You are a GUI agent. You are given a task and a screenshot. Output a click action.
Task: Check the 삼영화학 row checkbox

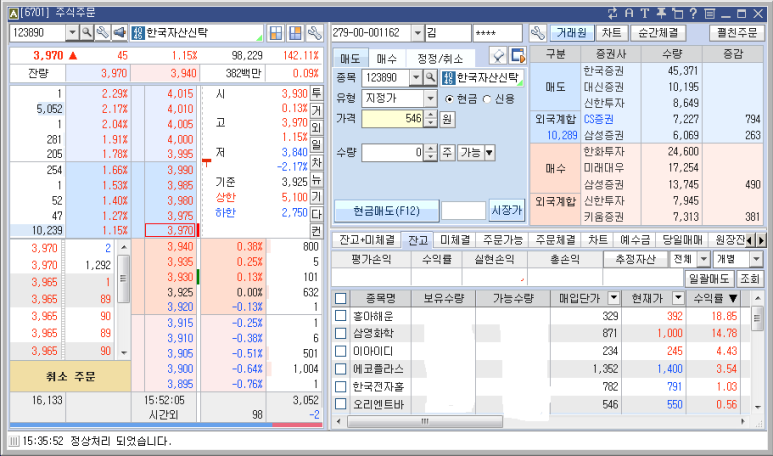tap(341, 332)
